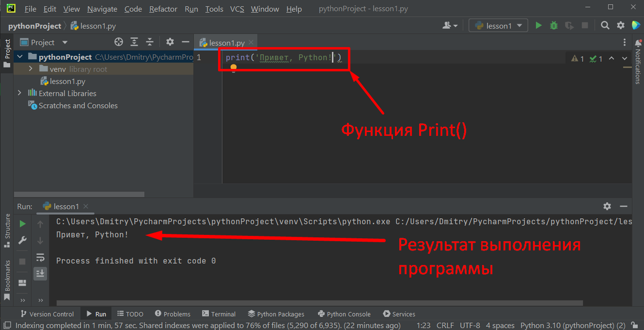The image size is (644, 330).
Task: Click the Python 3.10 interpreter in status bar
Action: tap(573, 325)
